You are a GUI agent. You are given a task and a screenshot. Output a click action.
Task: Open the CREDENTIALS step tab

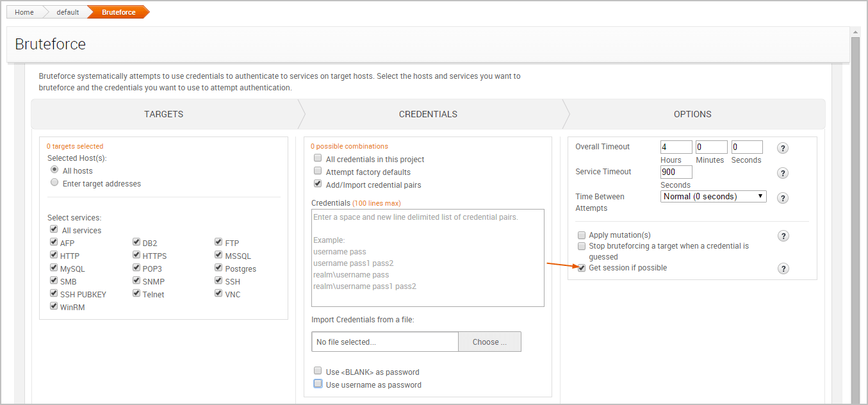pos(428,114)
